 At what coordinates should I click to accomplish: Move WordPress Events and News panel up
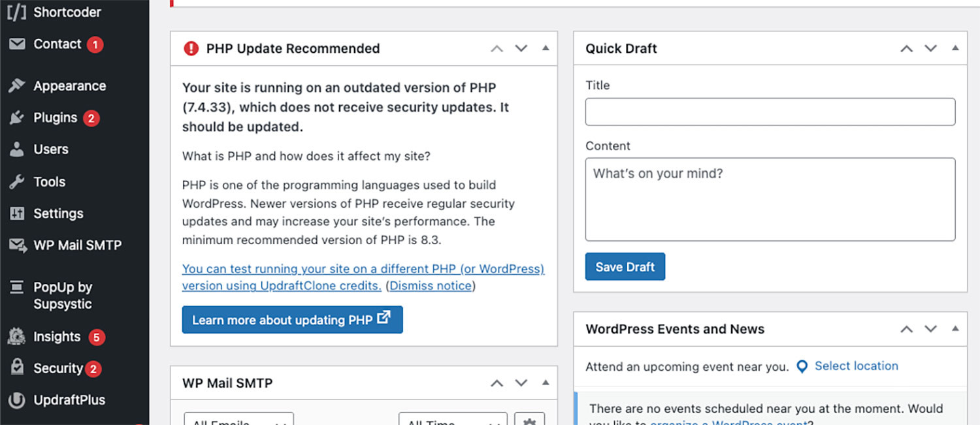point(907,329)
